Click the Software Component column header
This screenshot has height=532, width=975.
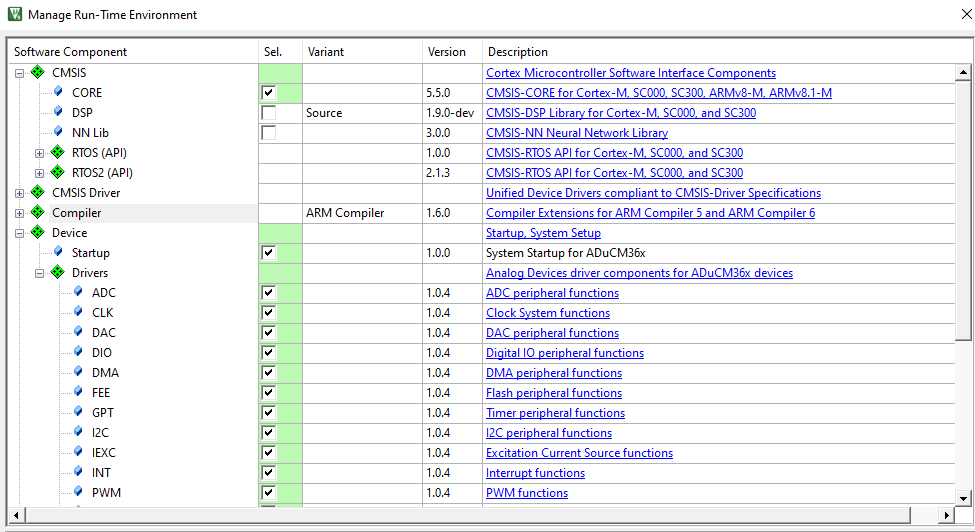[133, 52]
